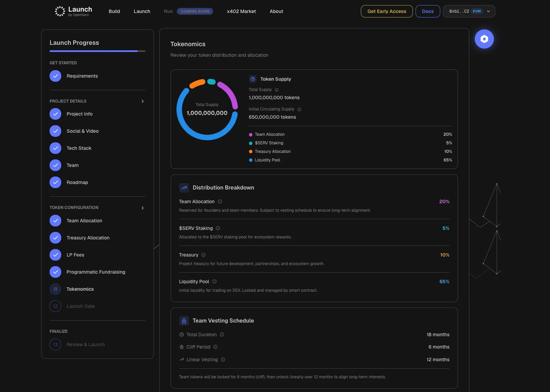Image resolution: width=550 pixels, height=392 pixels.
Task: Collapse the Token Configuration section chevron
Action: (x=143, y=208)
